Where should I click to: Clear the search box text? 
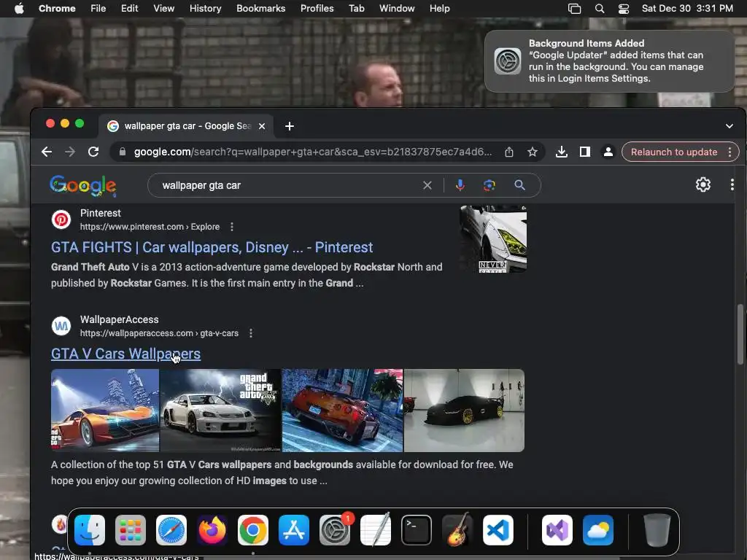[427, 185]
